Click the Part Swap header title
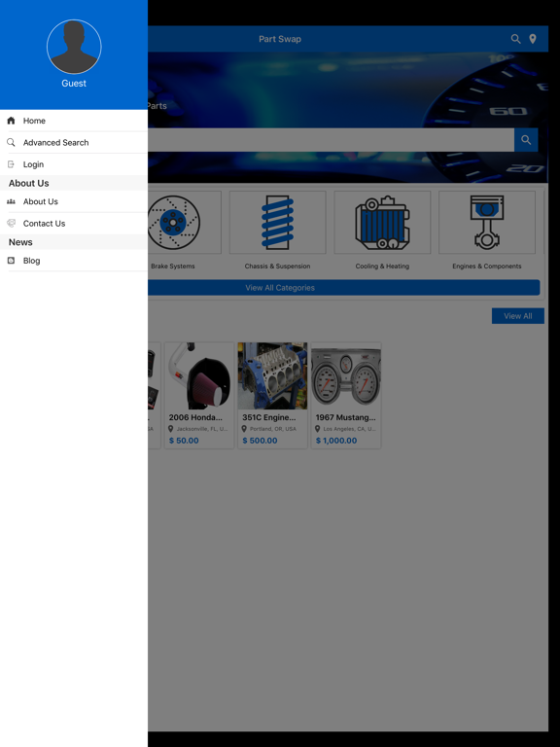 point(280,39)
